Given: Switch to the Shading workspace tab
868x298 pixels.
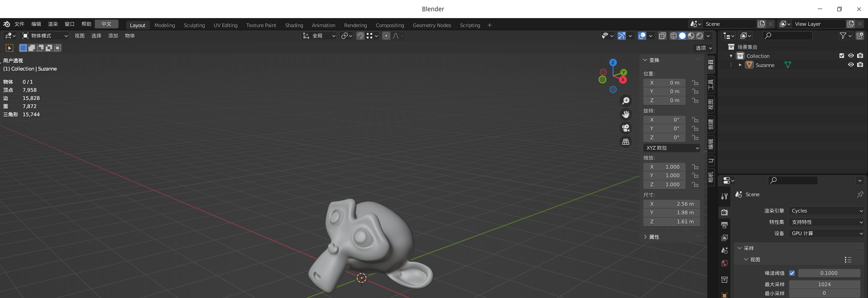Looking at the screenshot, I should click(x=294, y=25).
